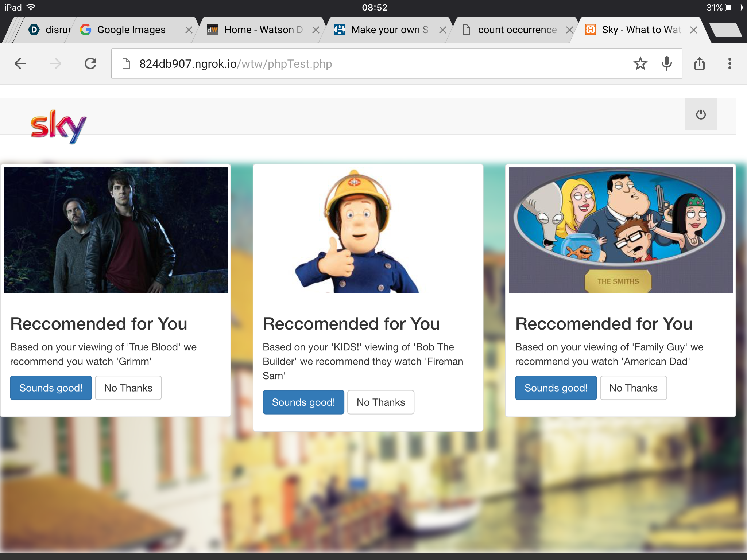This screenshot has height=560, width=747.
Task: Reload the current page
Action: 90,64
